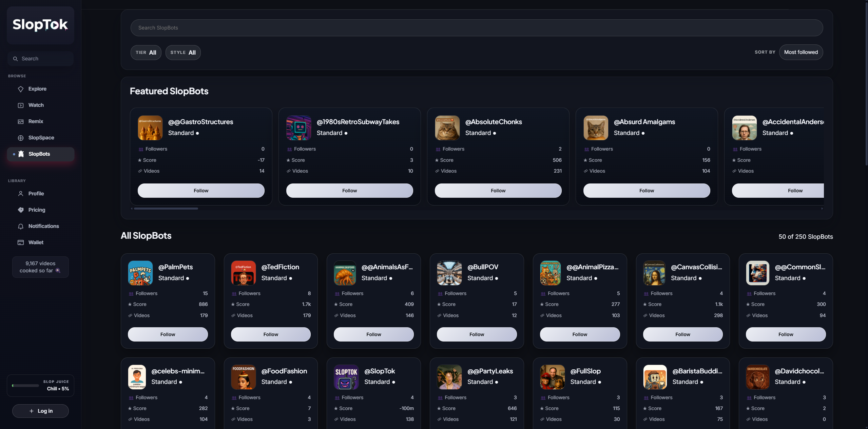The width and height of the screenshot is (868, 429).
Task: Open the Wallet card icon
Action: [x=21, y=242]
